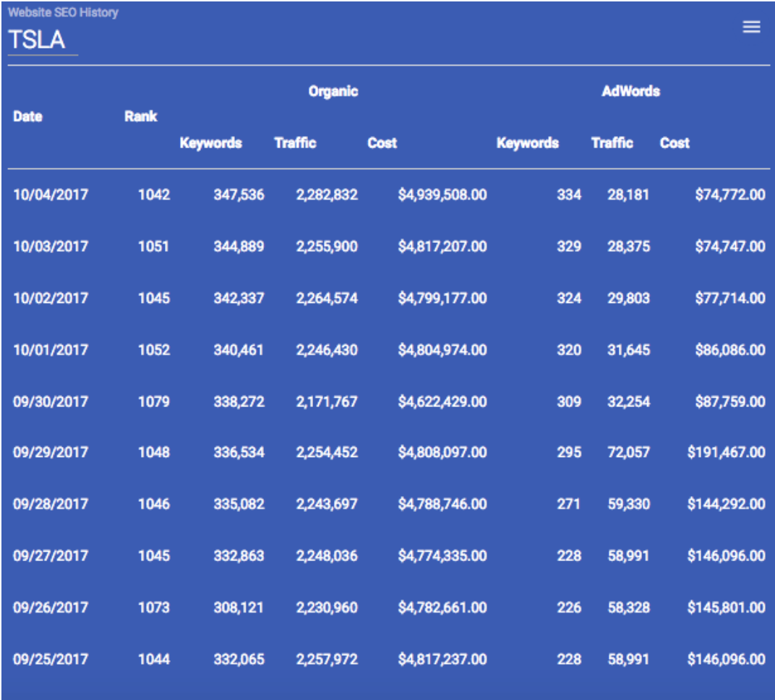Click organic keywords value 342,337
The image size is (775, 700).
pos(239,298)
